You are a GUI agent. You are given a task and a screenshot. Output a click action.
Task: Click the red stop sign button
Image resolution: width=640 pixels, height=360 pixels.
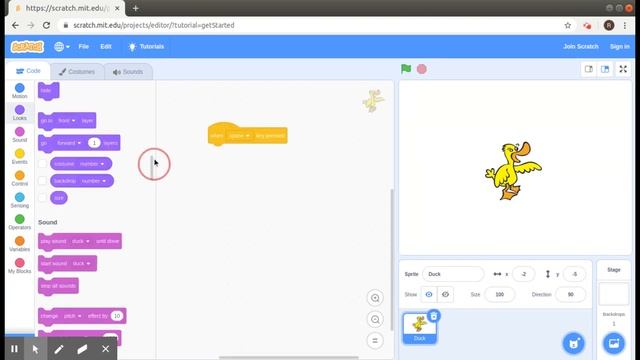(422, 69)
